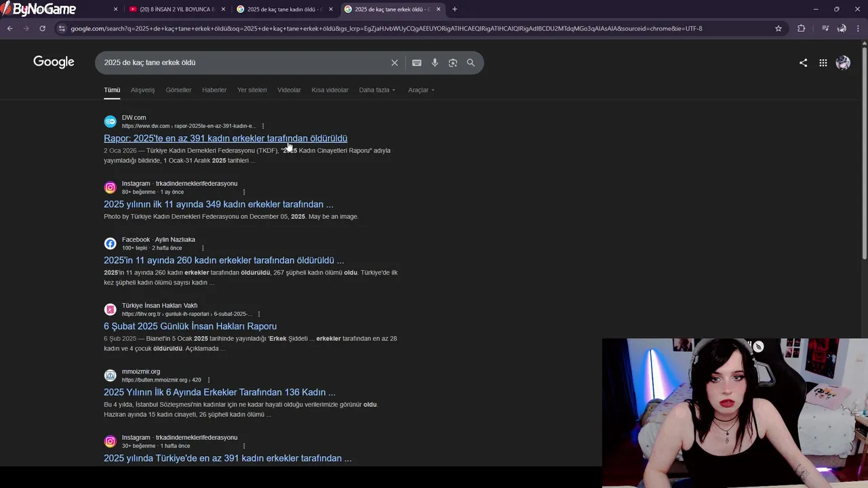
Task: Switch to the 'Alışveriş' tab
Action: (142, 90)
